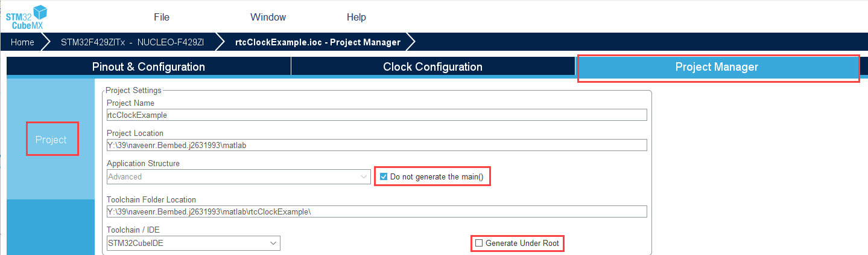Open the Help menu
The width and height of the screenshot is (868, 255).
click(356, 17)
